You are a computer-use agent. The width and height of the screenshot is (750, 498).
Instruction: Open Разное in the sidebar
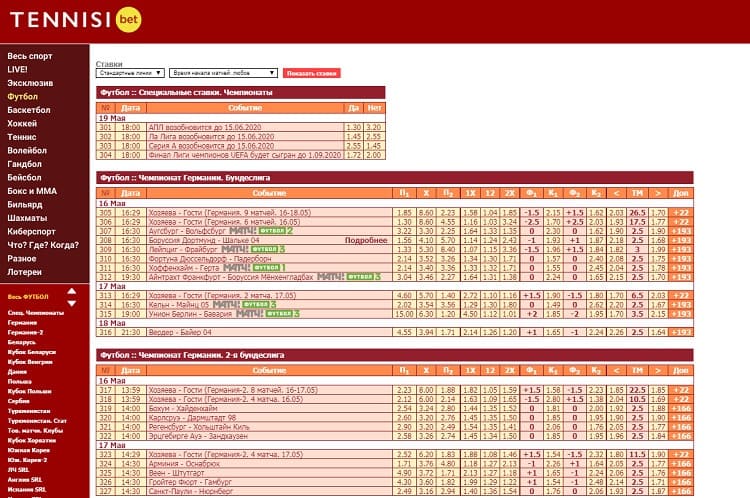point(22,258)
